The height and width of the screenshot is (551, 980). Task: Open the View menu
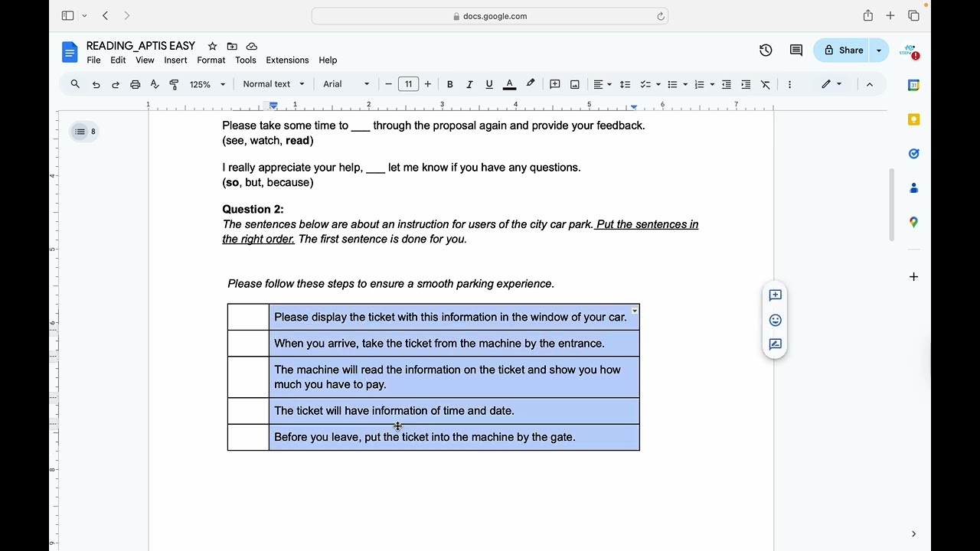click(x=145, y=60)
